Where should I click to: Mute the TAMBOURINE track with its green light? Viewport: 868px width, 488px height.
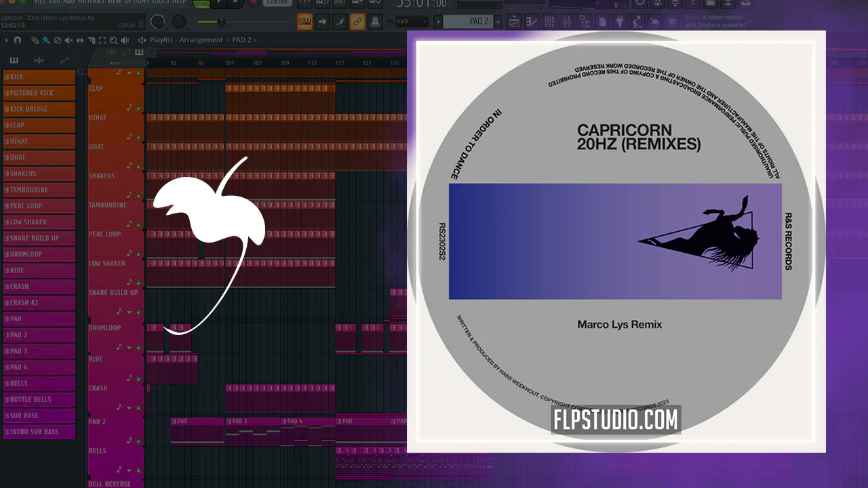click(x=138, y=224)
